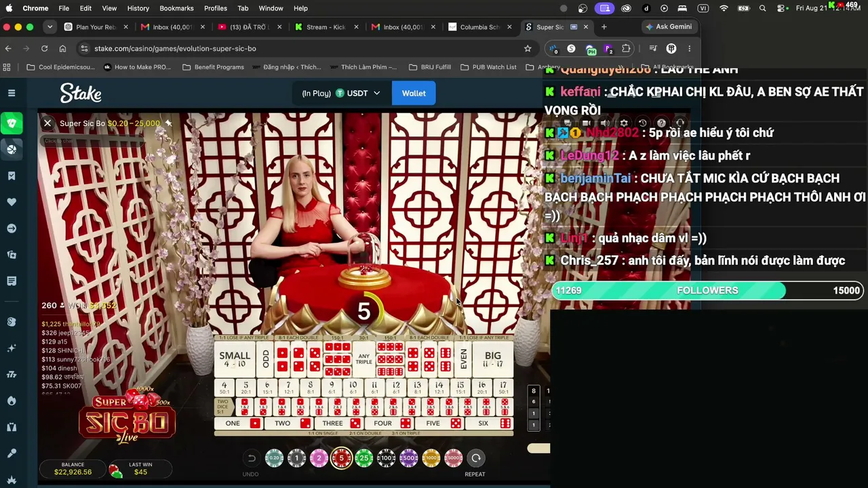Screen dimensions: 868x488
Task: Switch to the Stream - Kick tab
Action: pyautogui.click(x=327, y=27)
